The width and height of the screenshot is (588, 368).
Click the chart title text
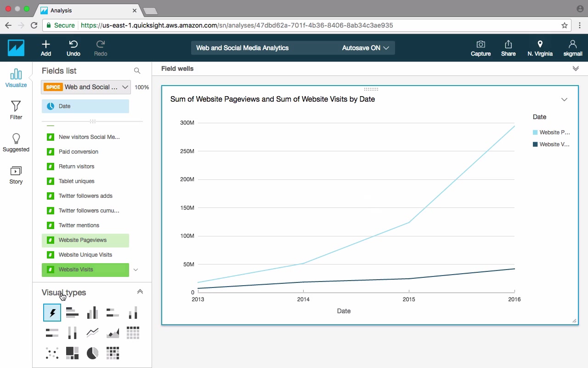coord(272,99)
